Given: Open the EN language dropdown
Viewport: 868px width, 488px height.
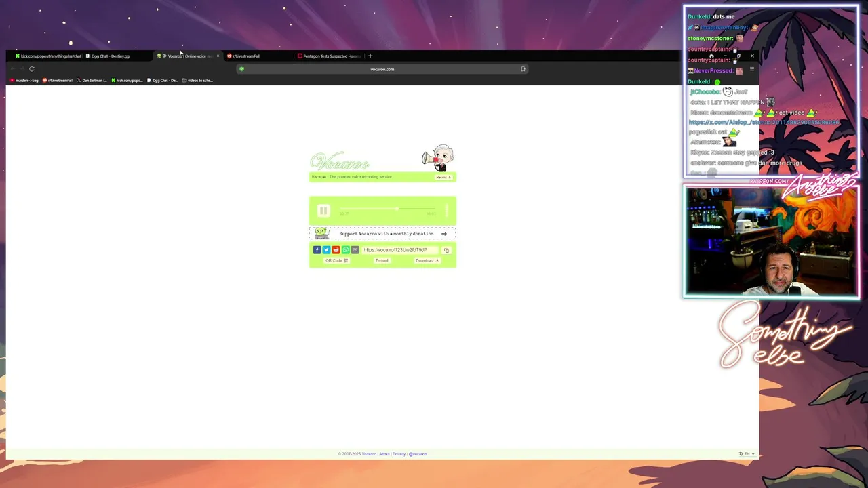Looking at the screenshot, I should click(x=747, y=454).
